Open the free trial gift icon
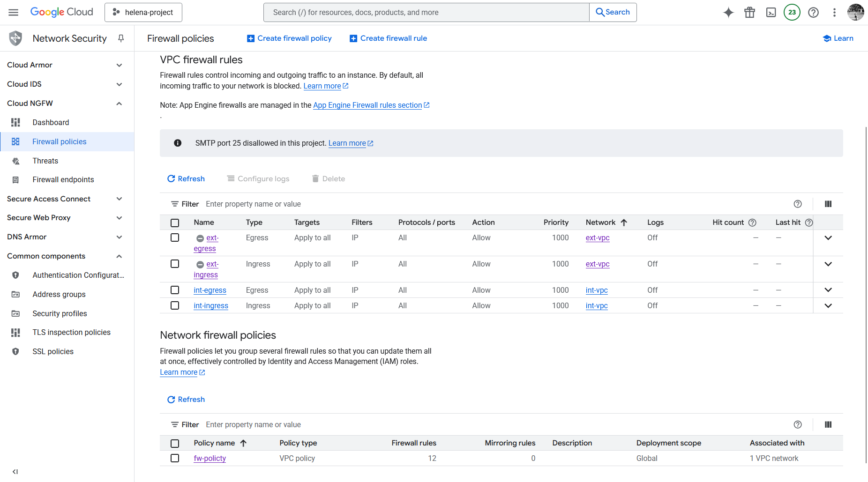Image resolution: width=868 pixels, height=482 pixels. pos(749,13)
